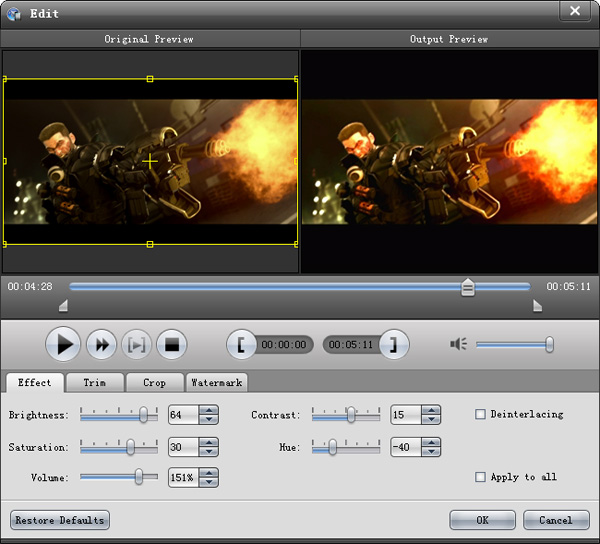Click the Restore Defaults button
Viewport: 600px width, 544px height.
(60, 520)
